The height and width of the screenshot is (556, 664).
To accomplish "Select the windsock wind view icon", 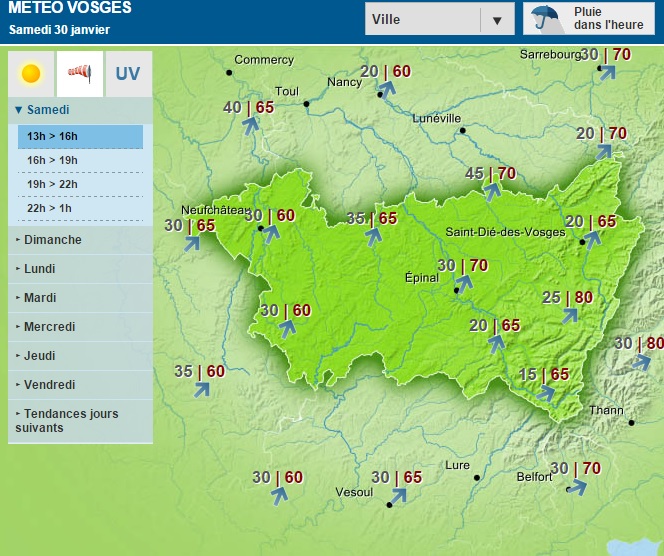I will click(79, 74).
